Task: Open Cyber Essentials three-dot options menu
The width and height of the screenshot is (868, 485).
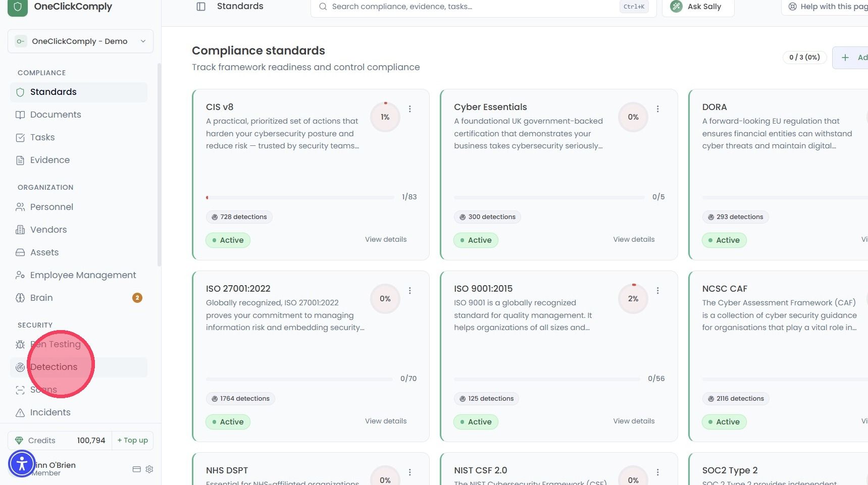Action: [x=658, y=109]
